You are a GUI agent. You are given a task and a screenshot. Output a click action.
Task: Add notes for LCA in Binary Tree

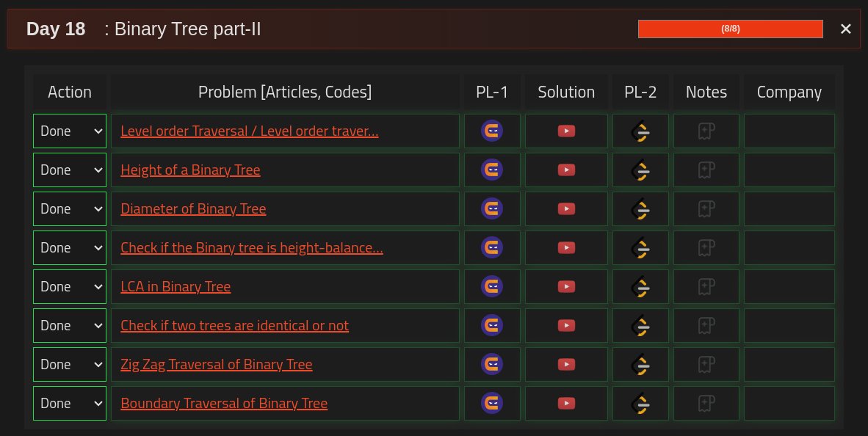pyautogui.click(x=706, y=286)
